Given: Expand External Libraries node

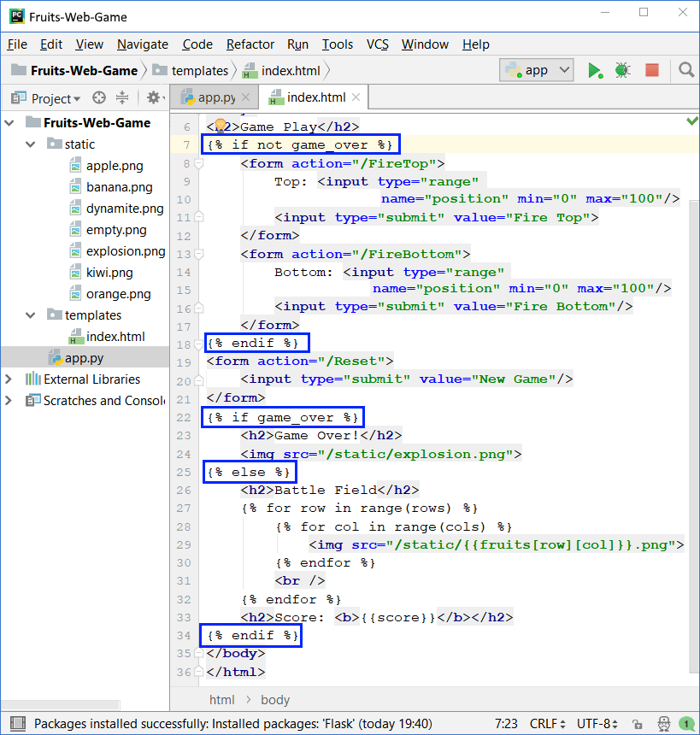Looking at the screenshot, I should [10, 379].
